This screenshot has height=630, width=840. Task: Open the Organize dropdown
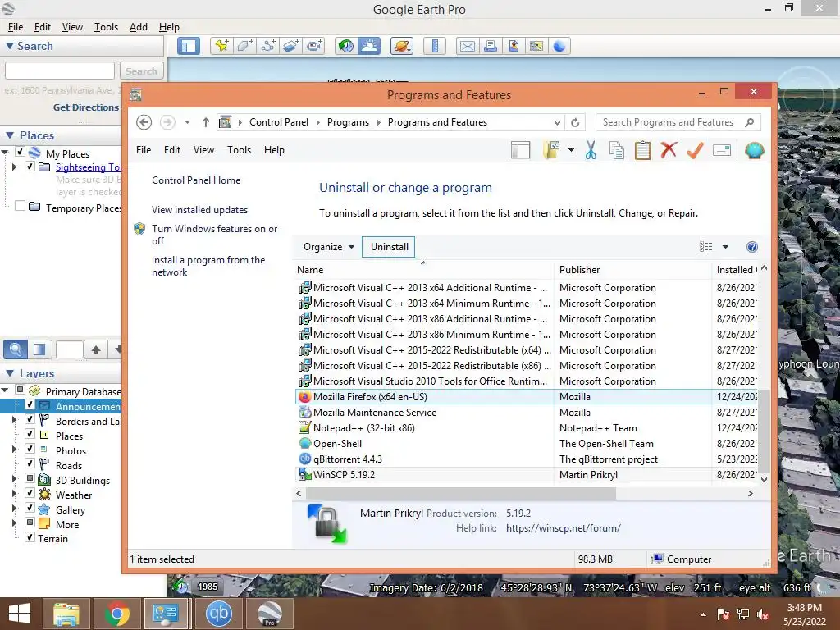pyautogui.click(x=328, y=247)
